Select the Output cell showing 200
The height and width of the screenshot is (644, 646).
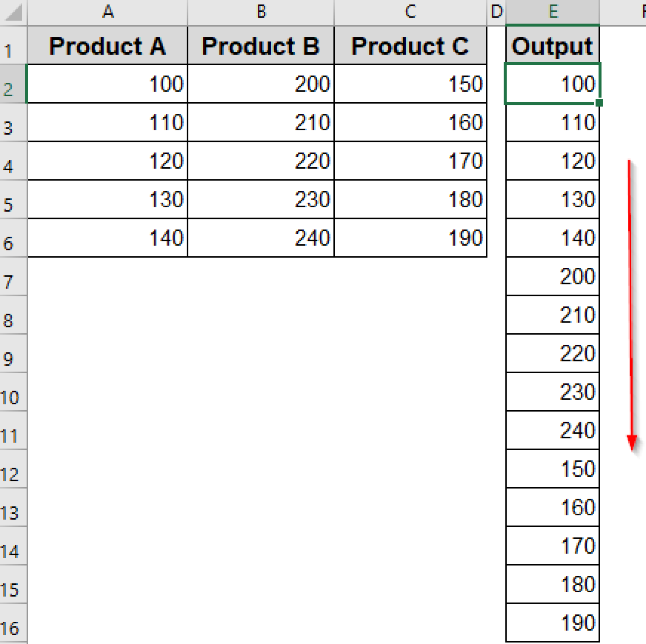[552, 276]
